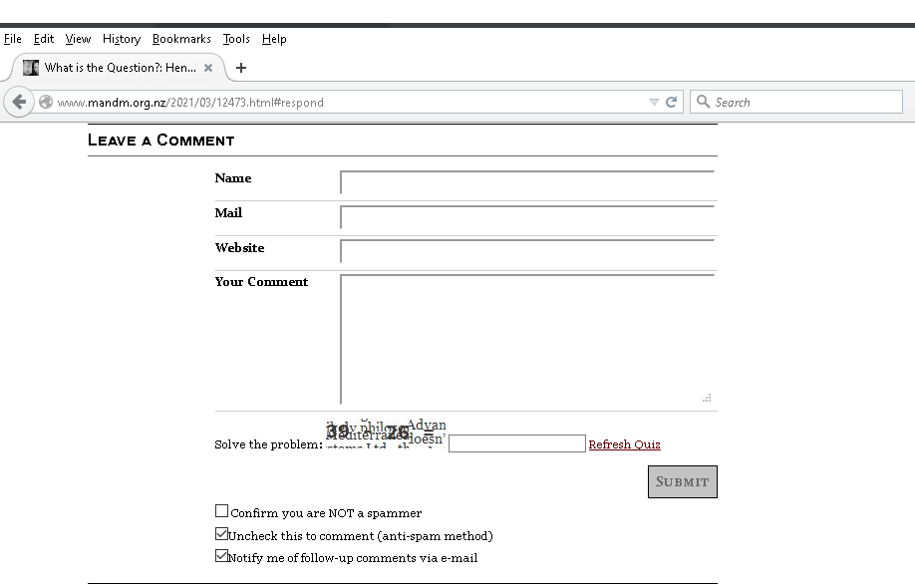Select the 'What is the Question?: Hen...' tab
The height and width of the screenshot is (588, 915).
[x=117, y=68]
